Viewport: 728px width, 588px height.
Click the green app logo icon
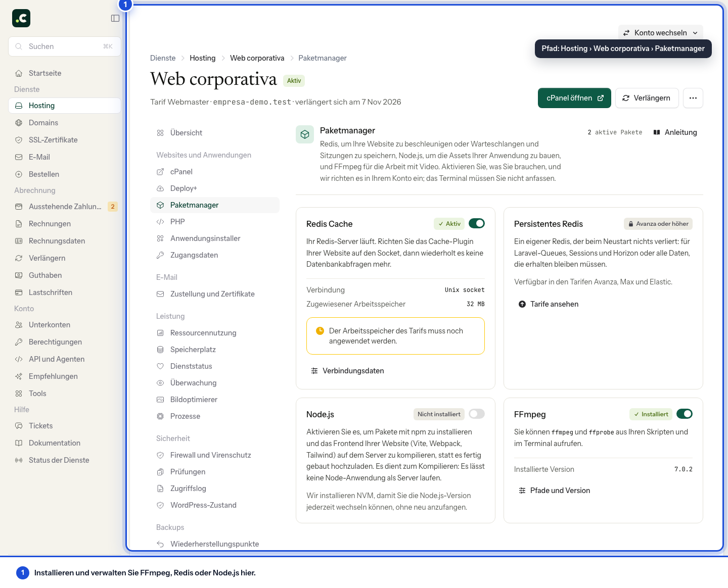21,18
